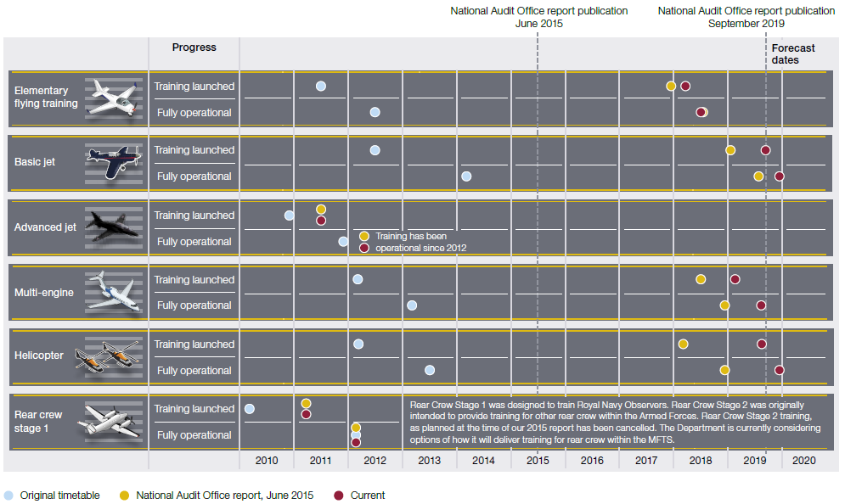Click the light-blue Elementary Training launched marker in 2011
This screenshot has width=845, height=504.
coord(321,86)
